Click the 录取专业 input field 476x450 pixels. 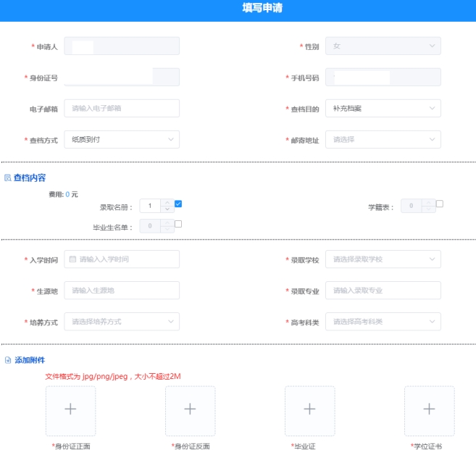(x=383, y=291)
